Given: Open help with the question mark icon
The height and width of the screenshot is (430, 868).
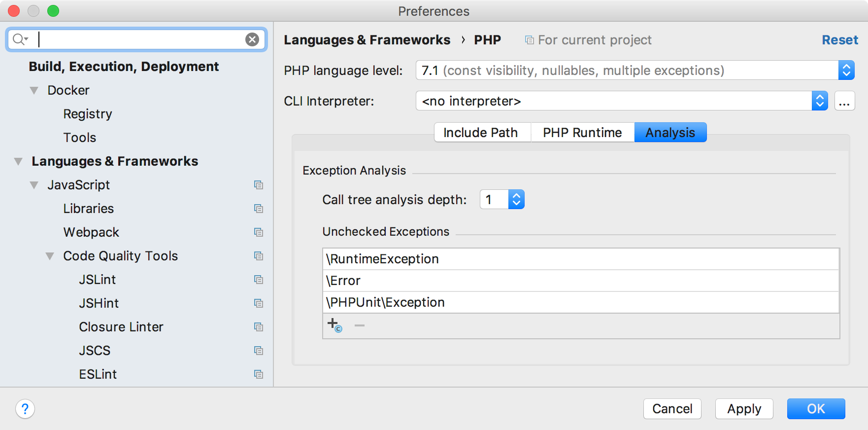Looking at the screenshot, I should 25,409.
